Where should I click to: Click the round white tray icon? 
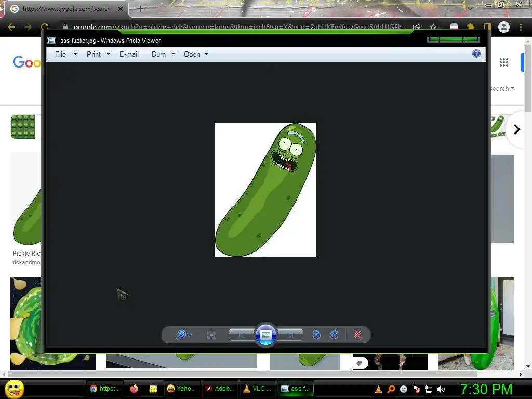[x=403, y=389]
